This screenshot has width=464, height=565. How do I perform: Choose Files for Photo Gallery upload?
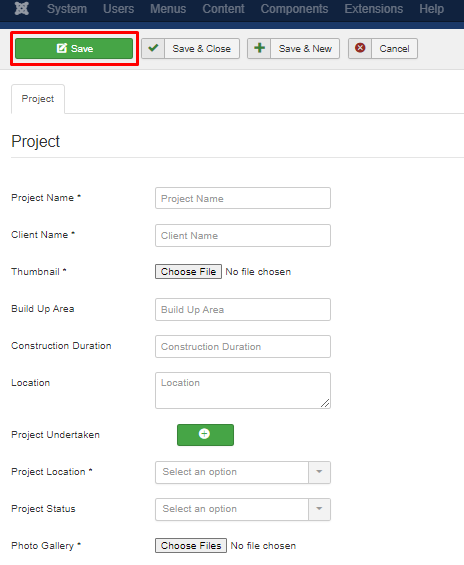(191, 545)
